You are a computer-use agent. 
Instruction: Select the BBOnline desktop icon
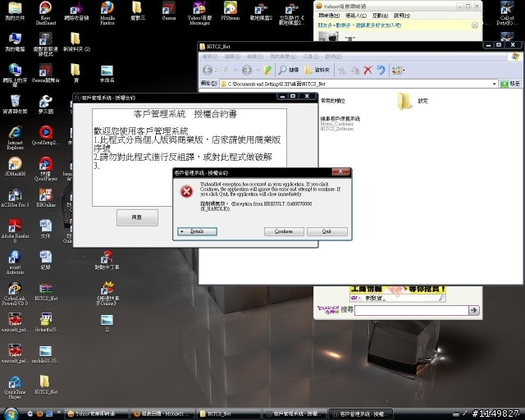pos(46,198)
